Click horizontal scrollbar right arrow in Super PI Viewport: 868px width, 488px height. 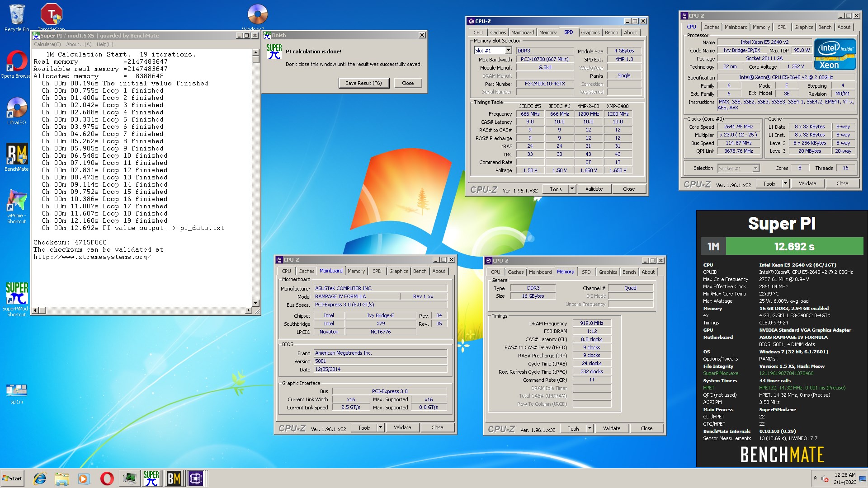pos(248,310)
